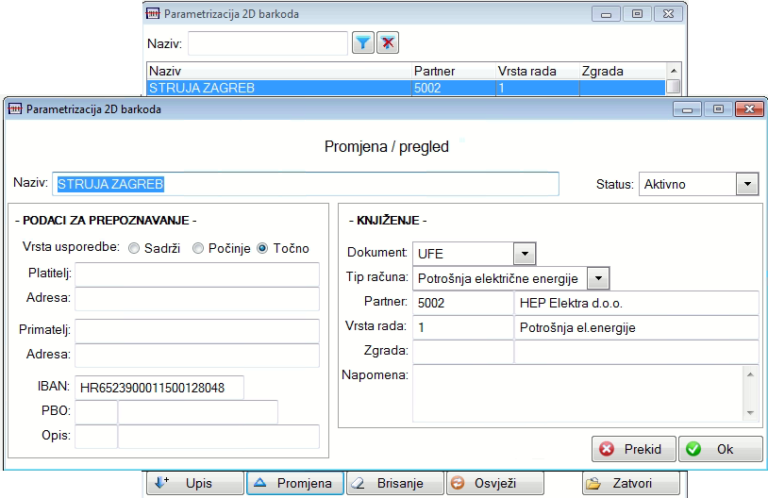768x498 pixels.
Task: Click into the Primatelj field
Action: [197, 331]
